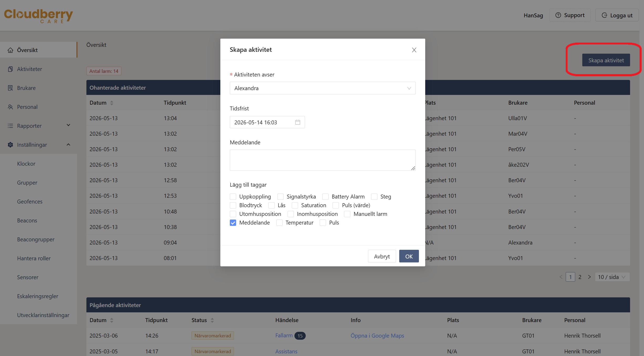Check the Blodtryck tag checkbox
The height and width of the screenshot is (356, 644).
click(233, 205)
